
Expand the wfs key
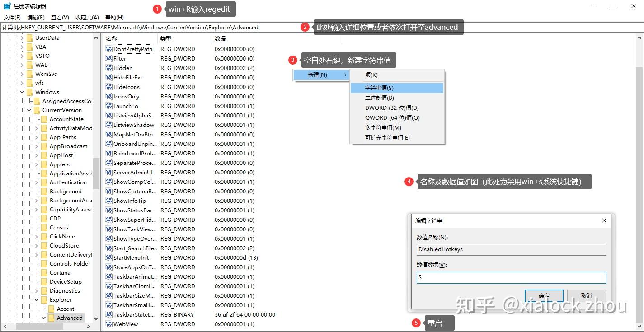pos(22,83)
